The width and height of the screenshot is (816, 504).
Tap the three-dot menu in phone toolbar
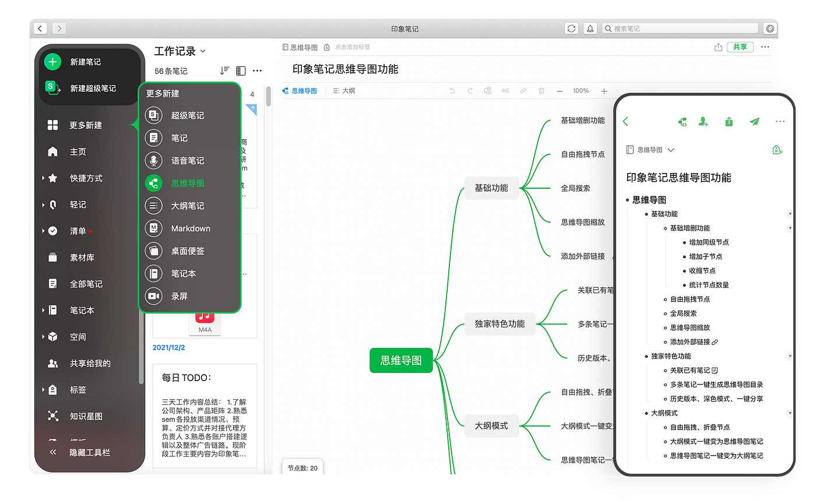click(780, 122)
